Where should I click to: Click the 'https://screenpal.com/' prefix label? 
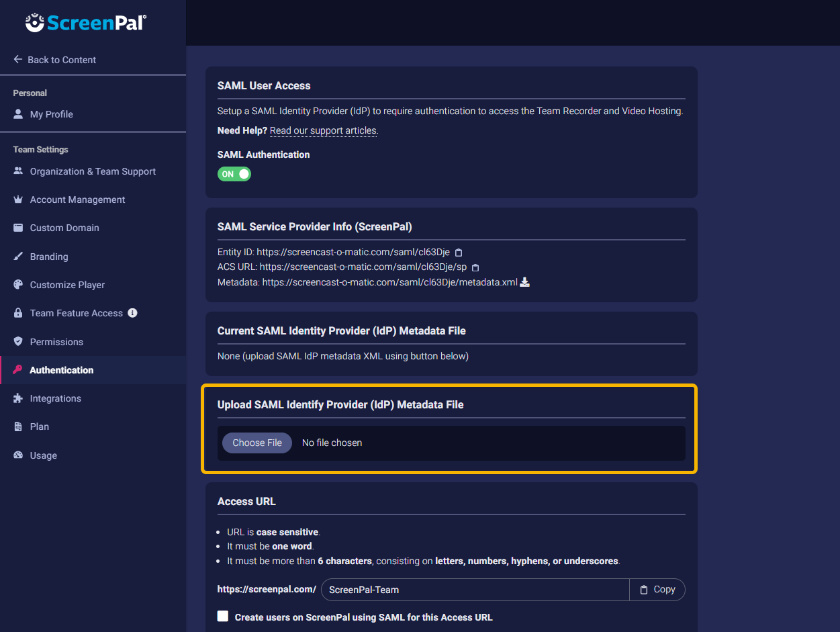pos(267,589)
